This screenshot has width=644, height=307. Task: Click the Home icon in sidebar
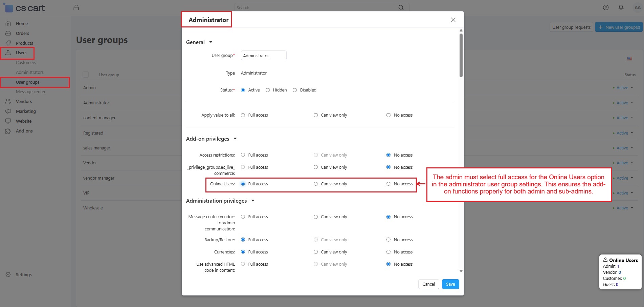[8, 23]
